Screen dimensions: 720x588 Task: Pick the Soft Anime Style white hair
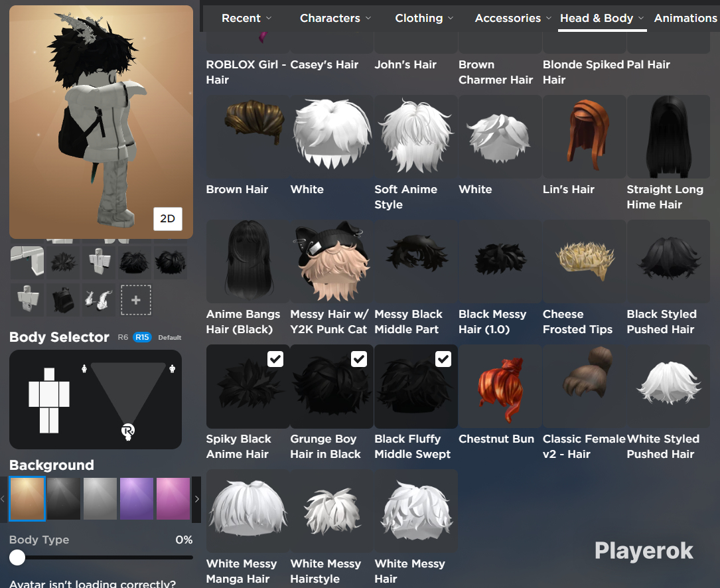pos(416,137)
